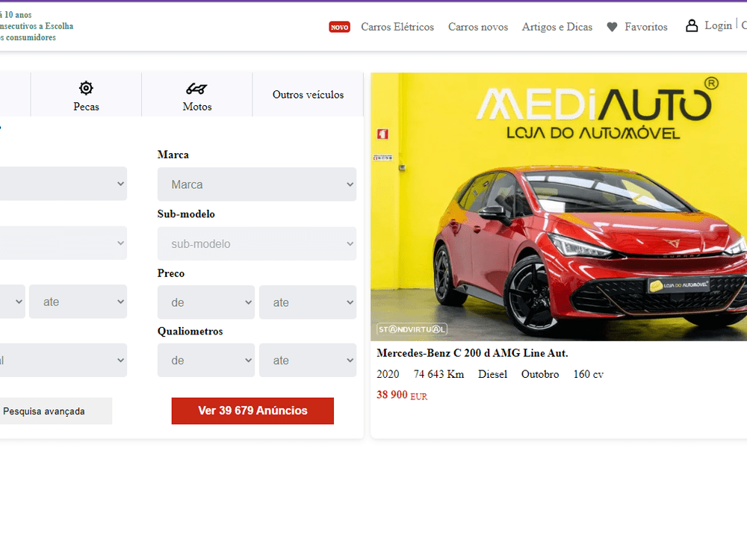Open the Preco 'ate' dropdown
Image resolution: width=747 pixels, height=560 pixels.
[308, 302]
